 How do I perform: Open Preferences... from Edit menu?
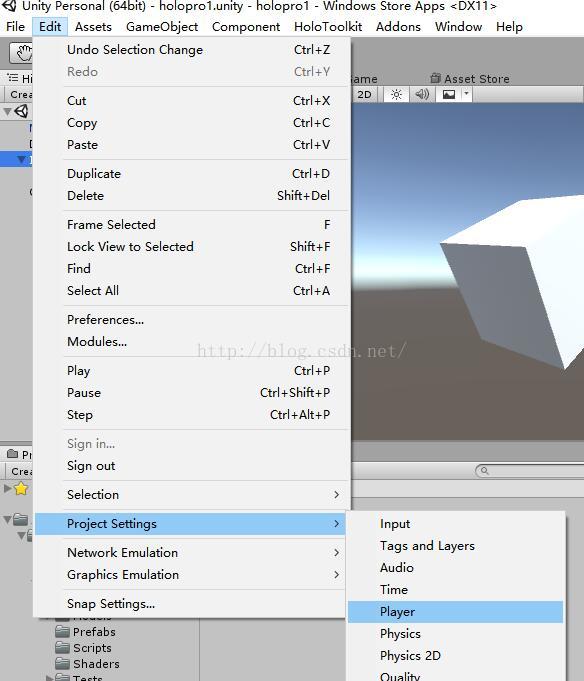tap(191, 319)
